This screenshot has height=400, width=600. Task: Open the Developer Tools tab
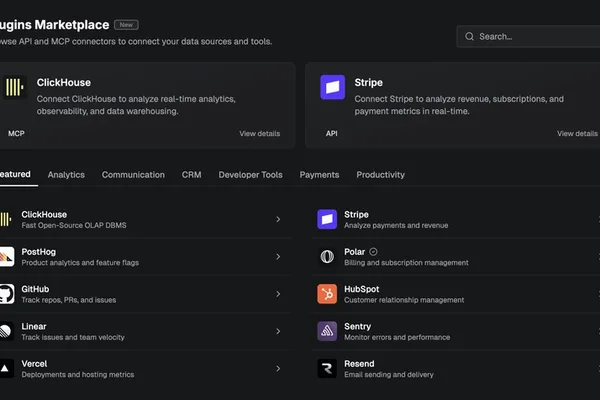coord(250,175)
